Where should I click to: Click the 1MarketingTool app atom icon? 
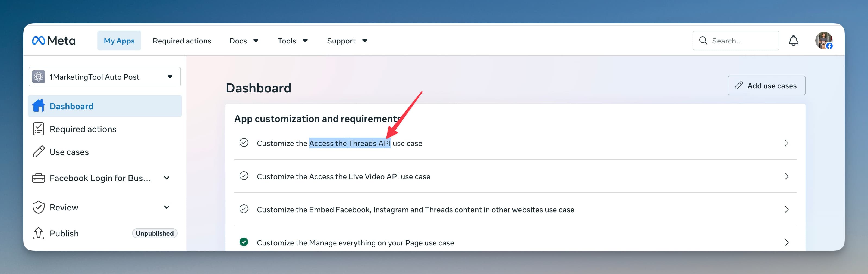[x=38, y=77]
